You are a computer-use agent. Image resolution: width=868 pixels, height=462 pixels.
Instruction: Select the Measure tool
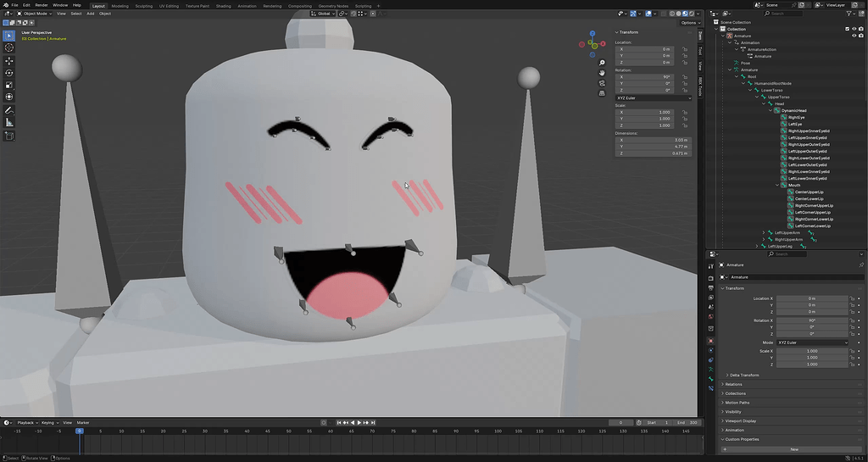[x=8, y=123]
